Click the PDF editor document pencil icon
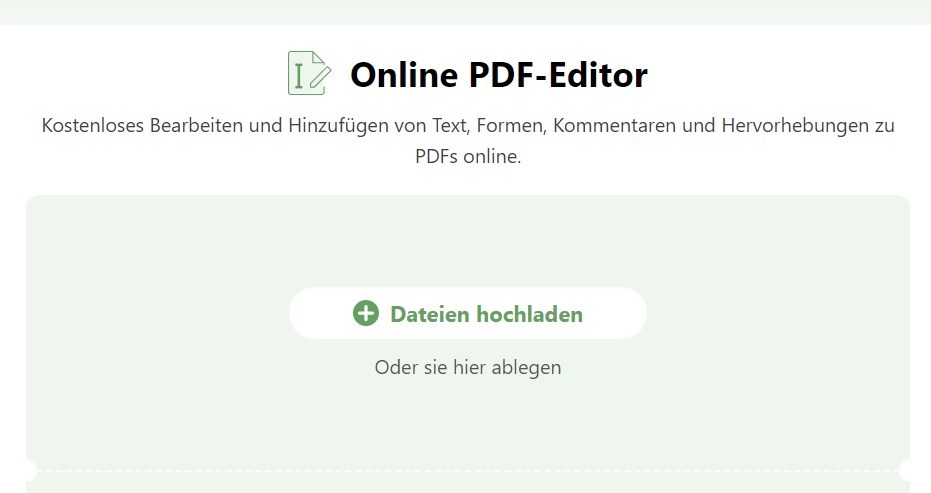This screenshot has width=931, height=493. click(309, 73)
